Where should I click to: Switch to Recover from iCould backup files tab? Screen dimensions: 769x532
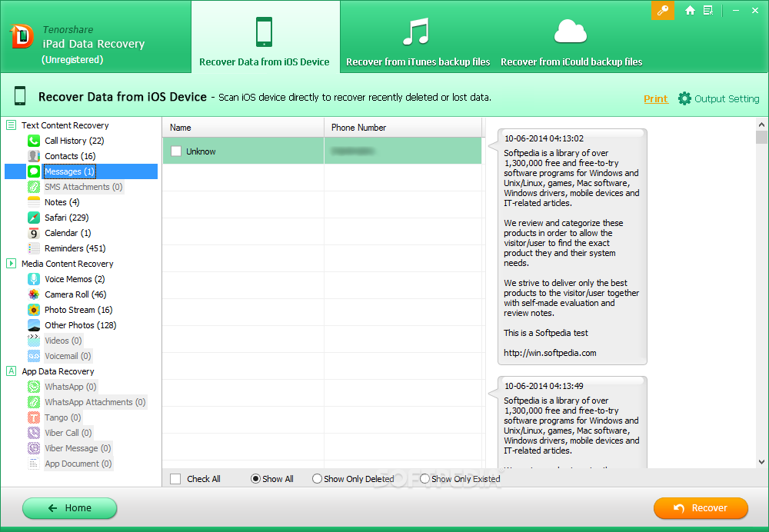tap(571, 37)
